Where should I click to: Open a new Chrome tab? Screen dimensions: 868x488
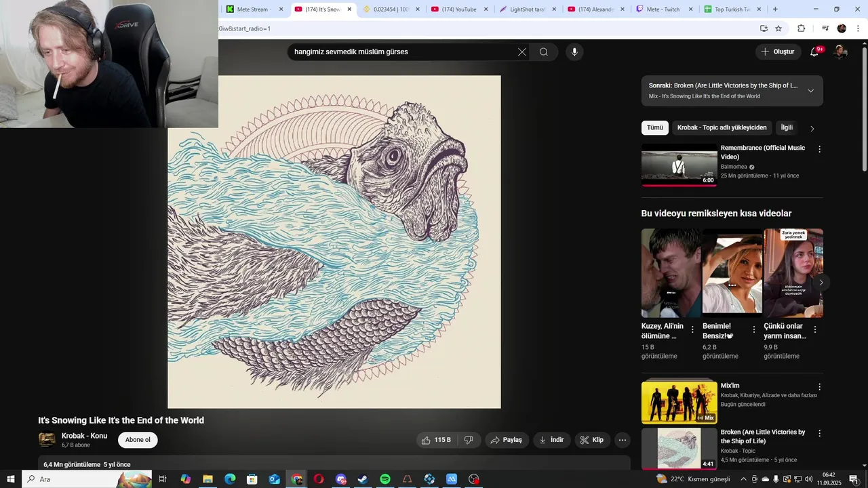click(x=775, y=9)
